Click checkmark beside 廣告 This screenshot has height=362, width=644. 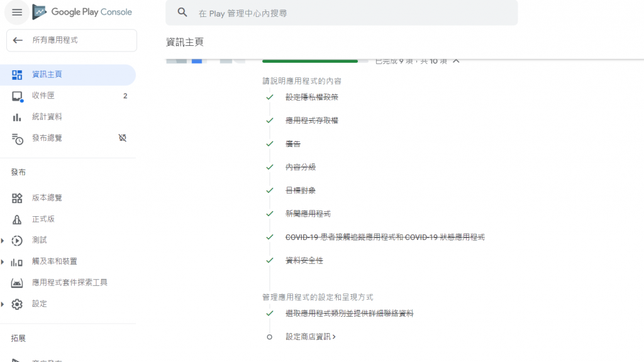[x=269, y=144]
